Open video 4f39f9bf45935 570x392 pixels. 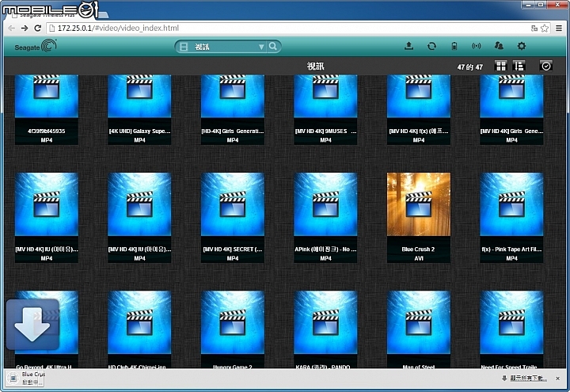(x=47, y=109)
